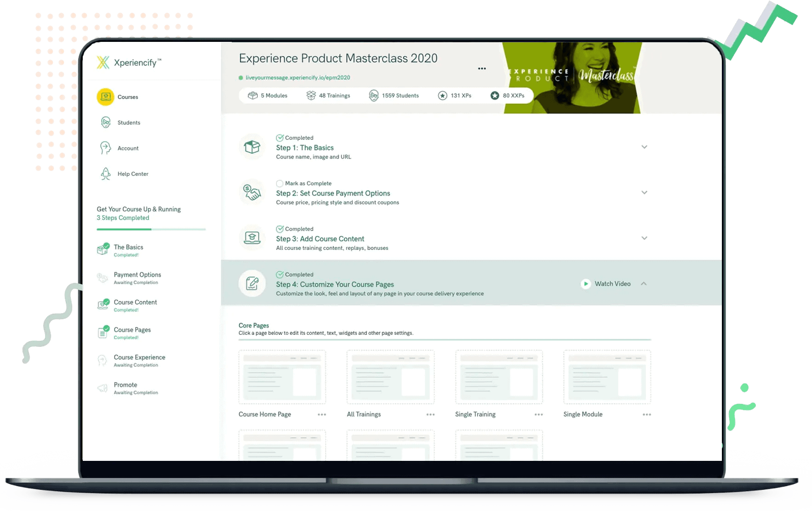
Task: Toggle the Completed check on Step 1
Action: point(280,138)
